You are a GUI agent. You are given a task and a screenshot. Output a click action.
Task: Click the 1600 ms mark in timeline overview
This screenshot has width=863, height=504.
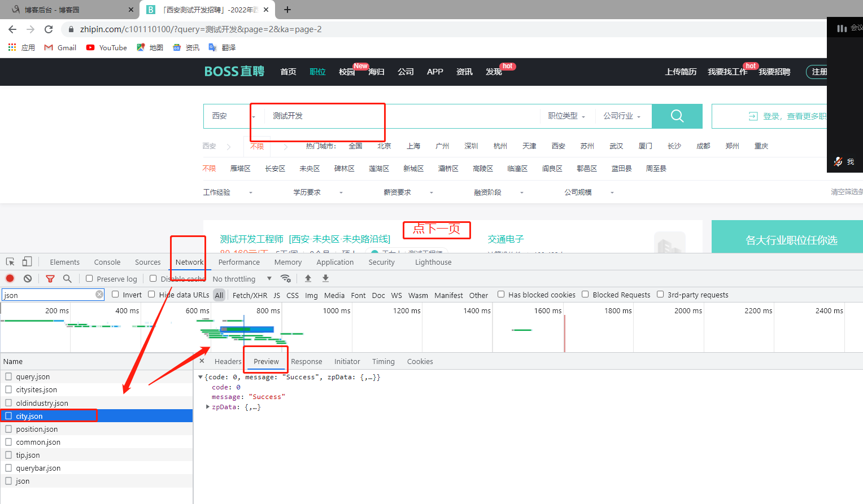(x=548, y=310)
